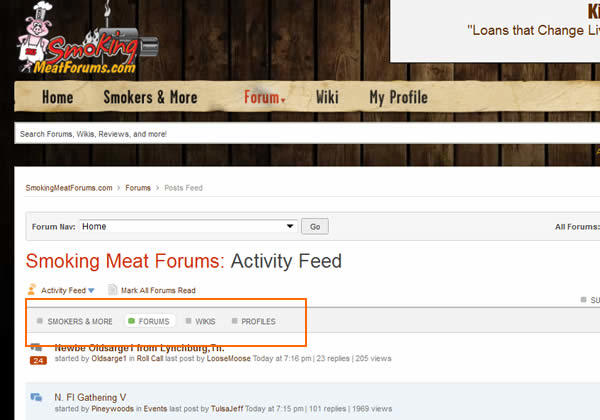
Task: Open My Profile in the navigation bar
Action: [398, 97]
